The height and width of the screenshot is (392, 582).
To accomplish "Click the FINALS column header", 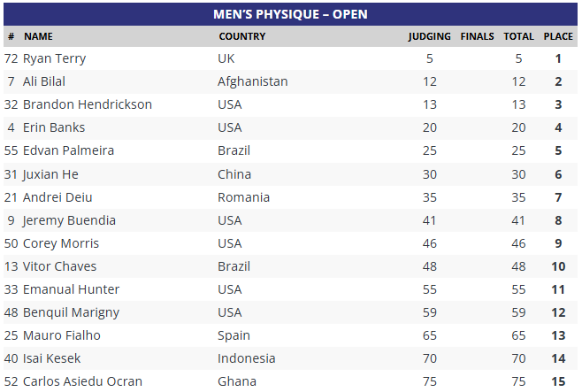I will (478, 37).
